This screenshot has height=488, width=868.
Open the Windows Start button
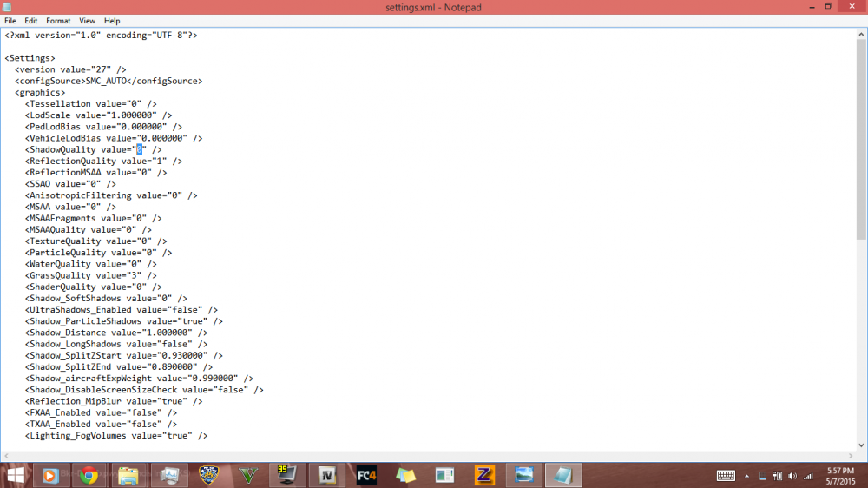(x=16, y=475)
